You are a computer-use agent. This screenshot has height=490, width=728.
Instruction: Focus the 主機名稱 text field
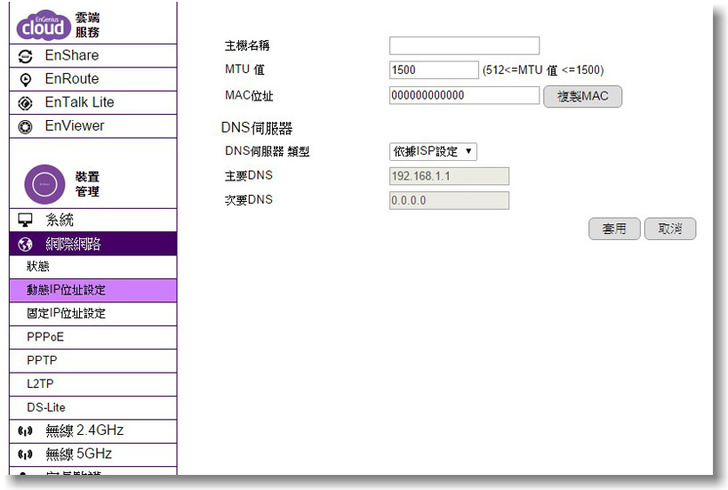[464, 46]
